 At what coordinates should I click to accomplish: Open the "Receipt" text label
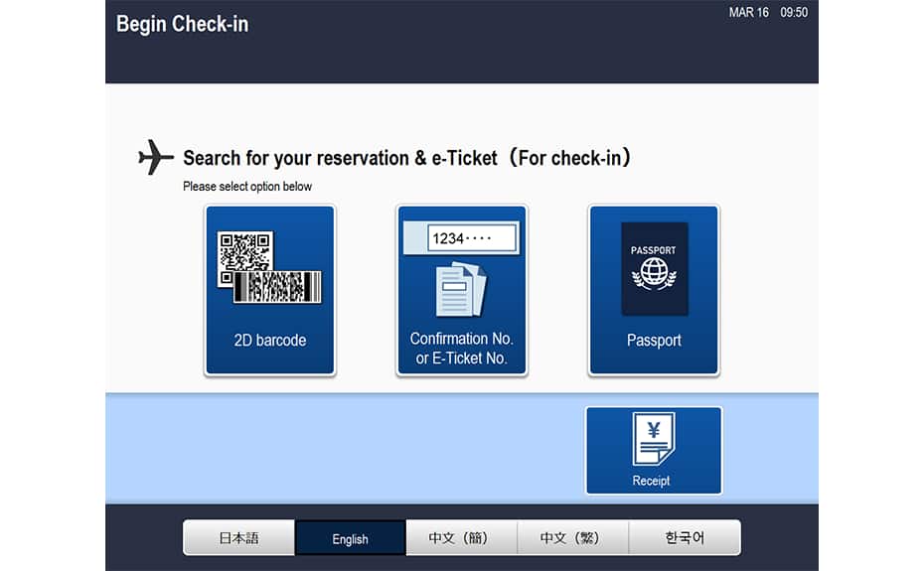pos(652,481)
